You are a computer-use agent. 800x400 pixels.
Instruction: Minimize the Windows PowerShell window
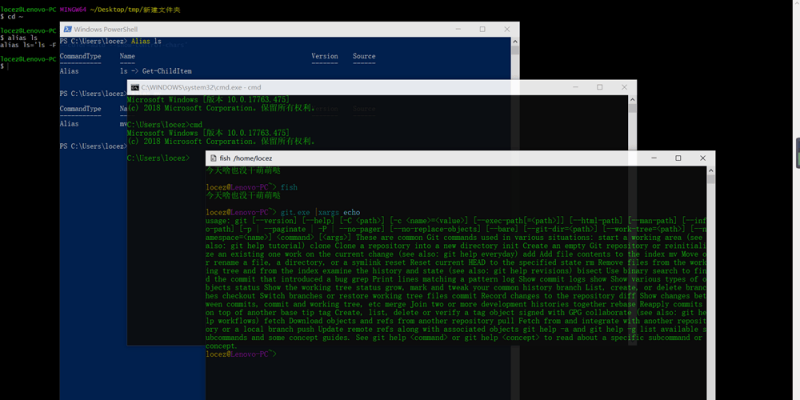click(x=458, y=29)
